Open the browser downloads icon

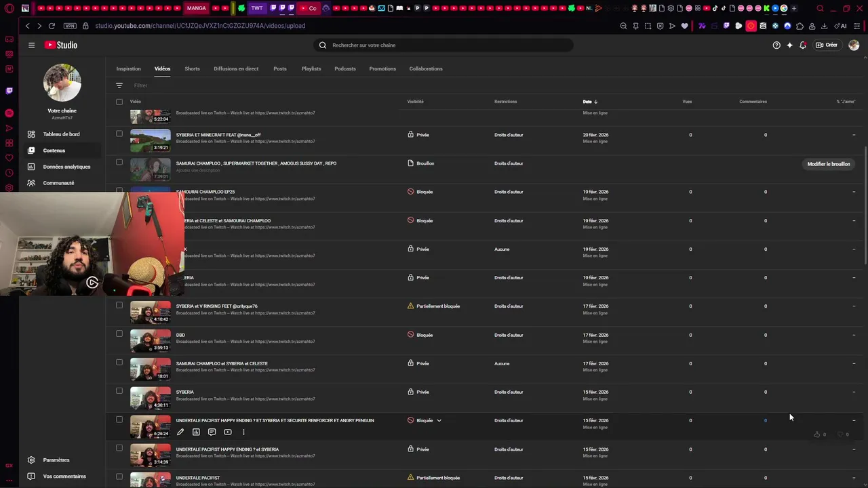pyautogui.click(x=824, y=26)
